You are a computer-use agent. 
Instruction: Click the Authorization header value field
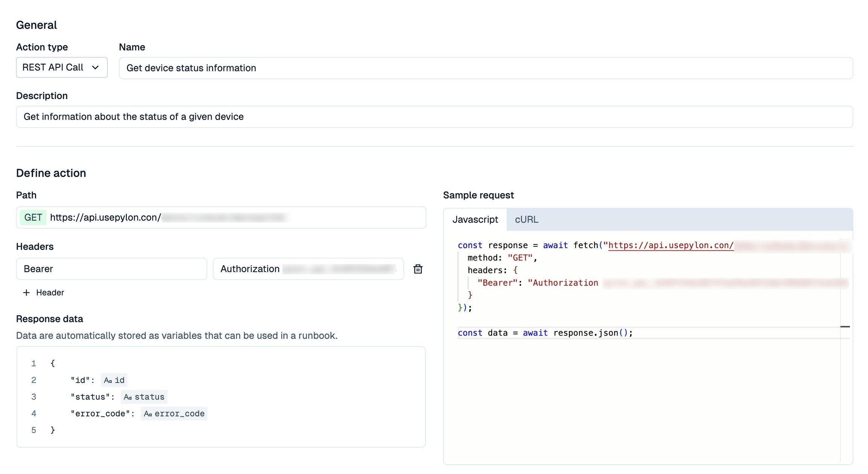coord(308,269)
